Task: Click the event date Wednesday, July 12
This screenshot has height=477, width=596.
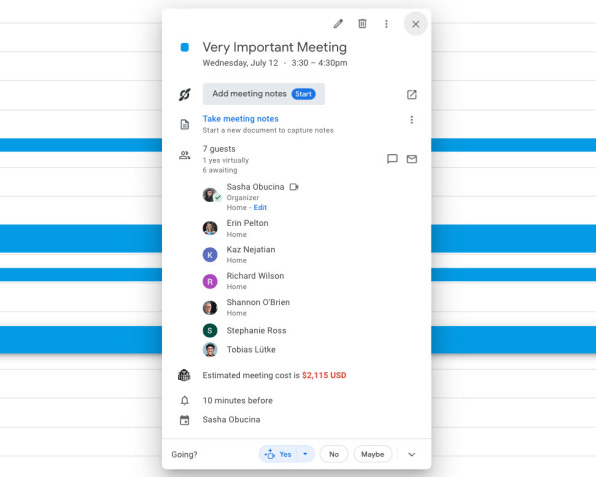Action: (x=240, y=63)
